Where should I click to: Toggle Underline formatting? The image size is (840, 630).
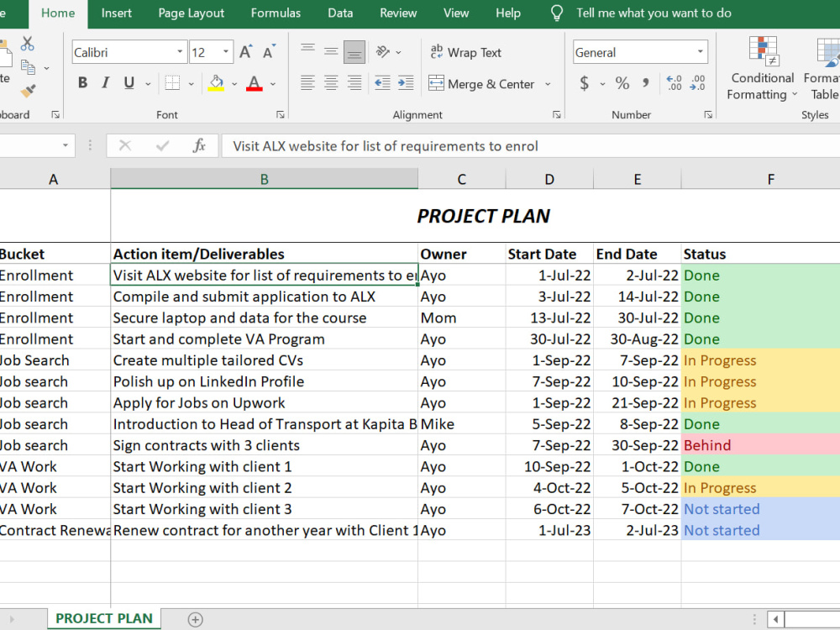[x=129, y=83]
